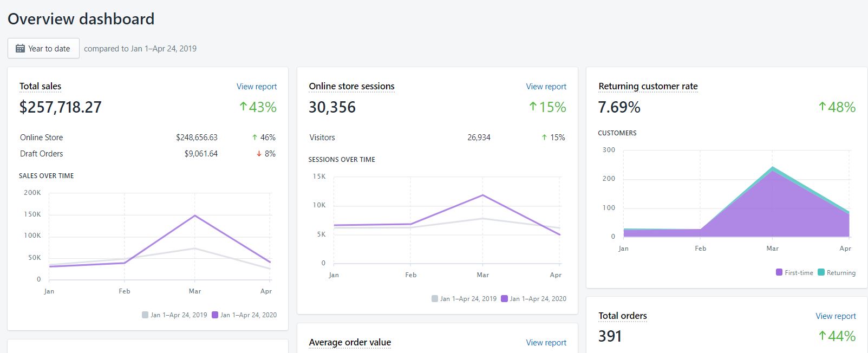
Task: Open View report for Average order value
Action: tap(546, 343)
